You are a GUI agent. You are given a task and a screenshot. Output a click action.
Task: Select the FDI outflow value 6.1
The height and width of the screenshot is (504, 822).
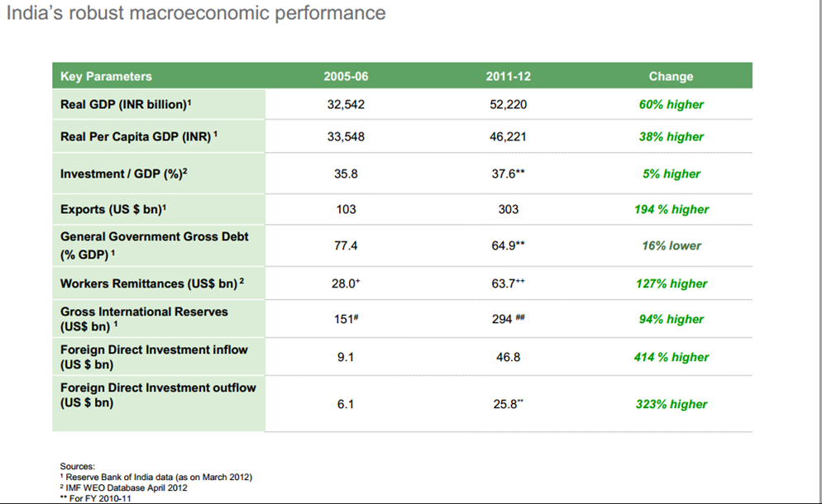click(x=346, y=405)
